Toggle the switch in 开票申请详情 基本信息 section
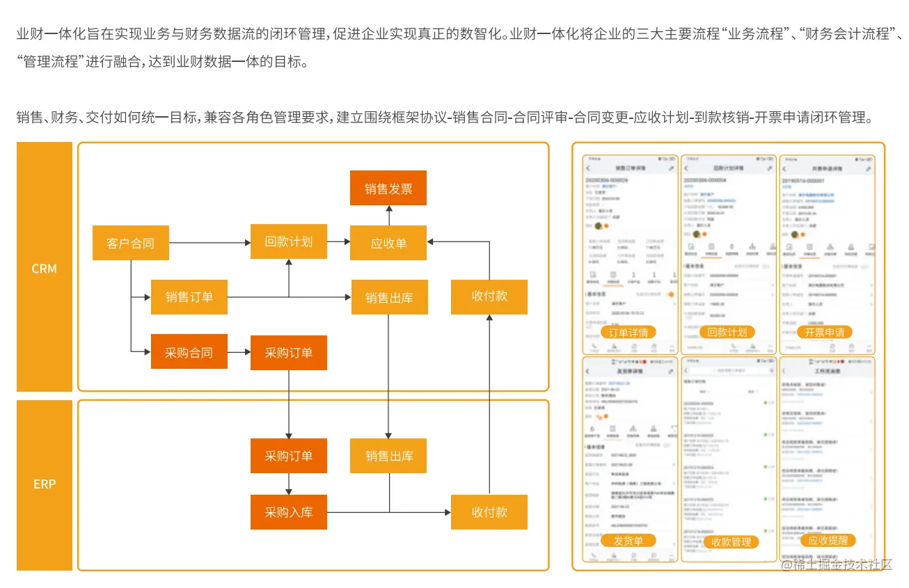 click(x=864, y=267)
